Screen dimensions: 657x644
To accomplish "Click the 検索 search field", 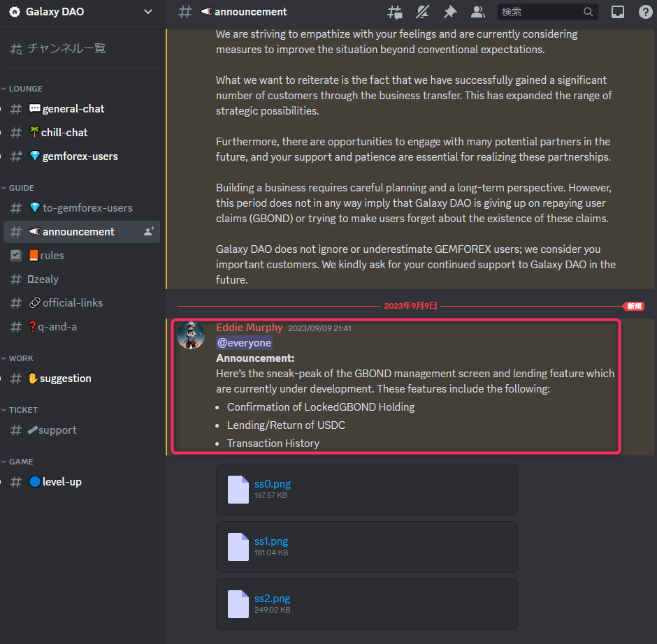I will [540, 12].
